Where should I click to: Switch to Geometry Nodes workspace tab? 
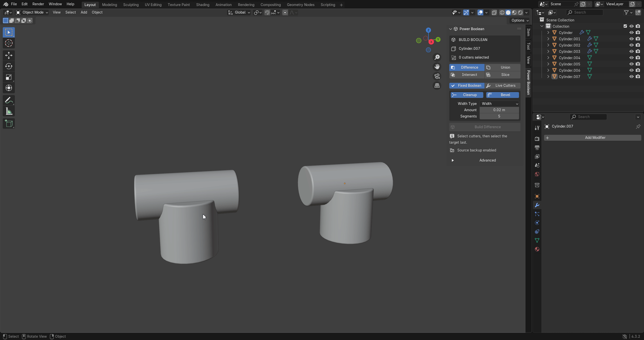point(301,5)
